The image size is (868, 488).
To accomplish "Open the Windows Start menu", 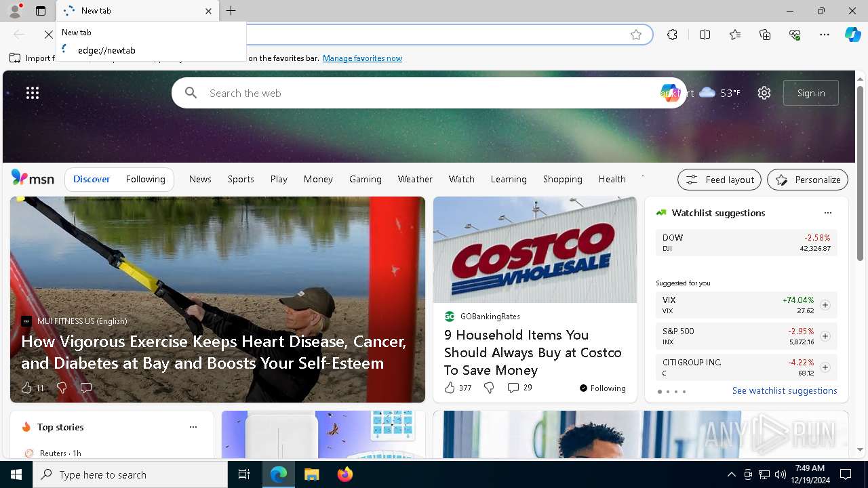I will [x=16, y=474].
